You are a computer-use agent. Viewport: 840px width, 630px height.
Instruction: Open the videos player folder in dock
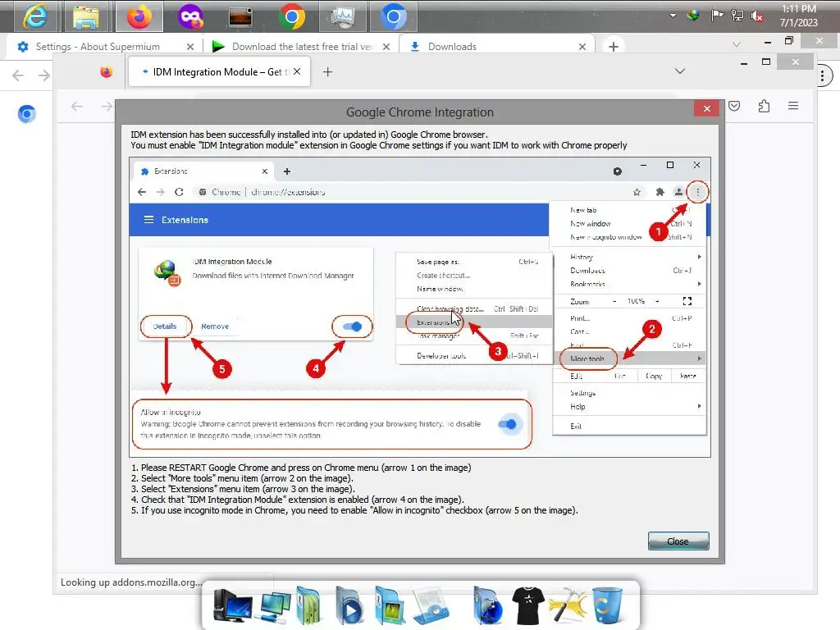(x=349, y=606)
